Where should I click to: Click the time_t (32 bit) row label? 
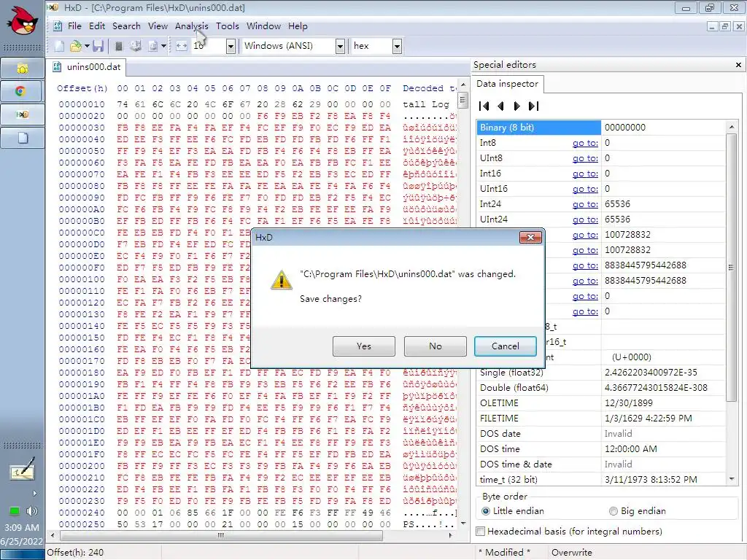(508, 480)
